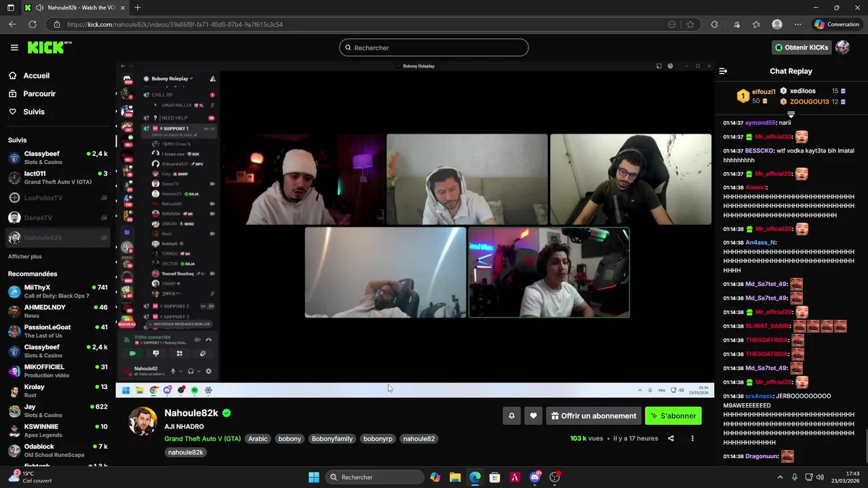
Task: Open taskbar volume control
Action: pos(820,477)
